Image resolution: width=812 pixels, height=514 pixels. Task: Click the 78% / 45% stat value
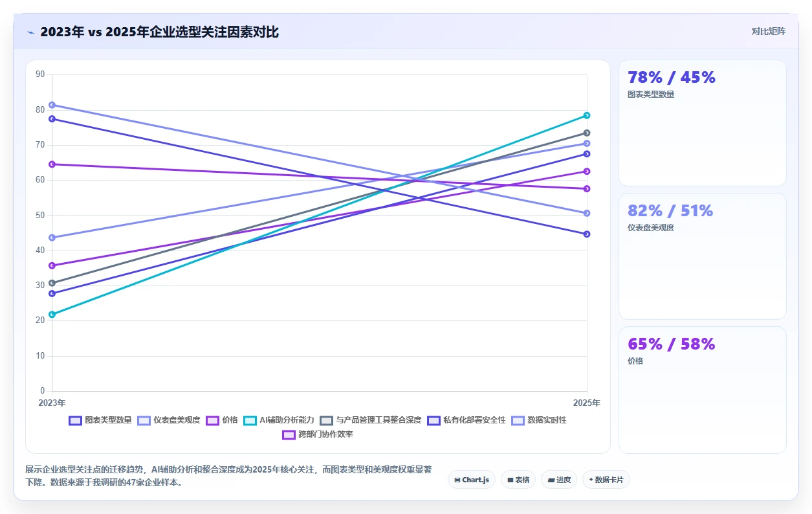tap(672, 78)
